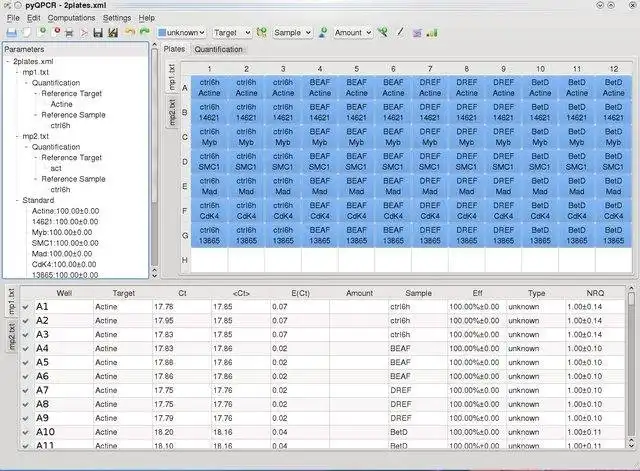
Task: Click the red arrow export icon
Action: (84, 33)
